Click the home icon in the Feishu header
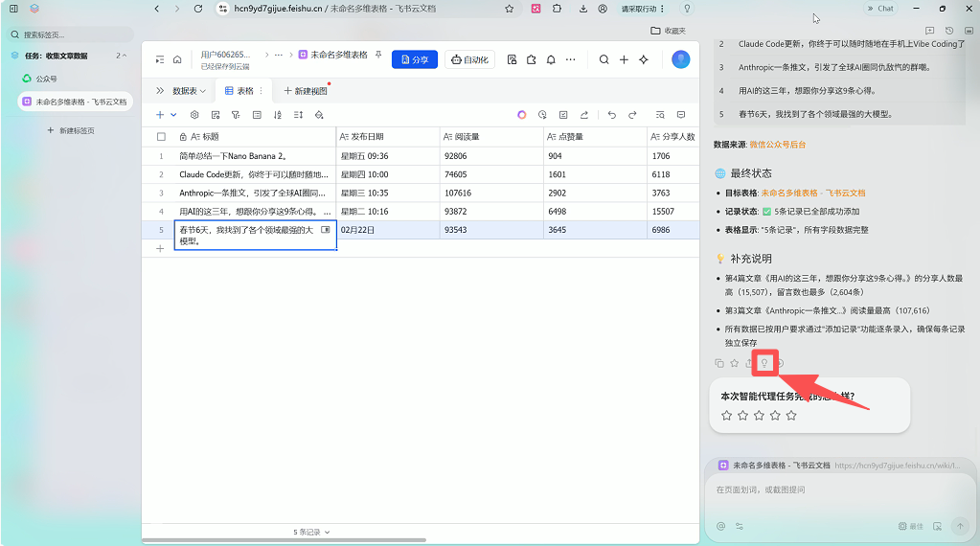 point(177,59)
